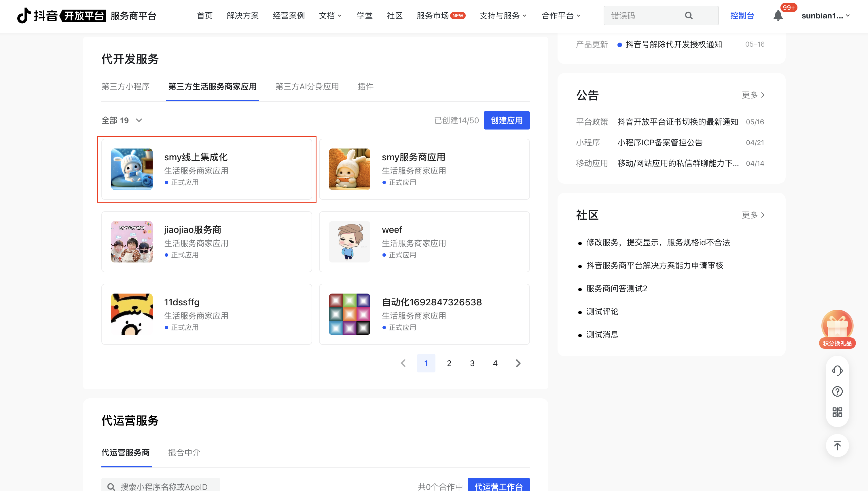
Task: Click the 创建应用 button
Action: (x=506, y=120)
